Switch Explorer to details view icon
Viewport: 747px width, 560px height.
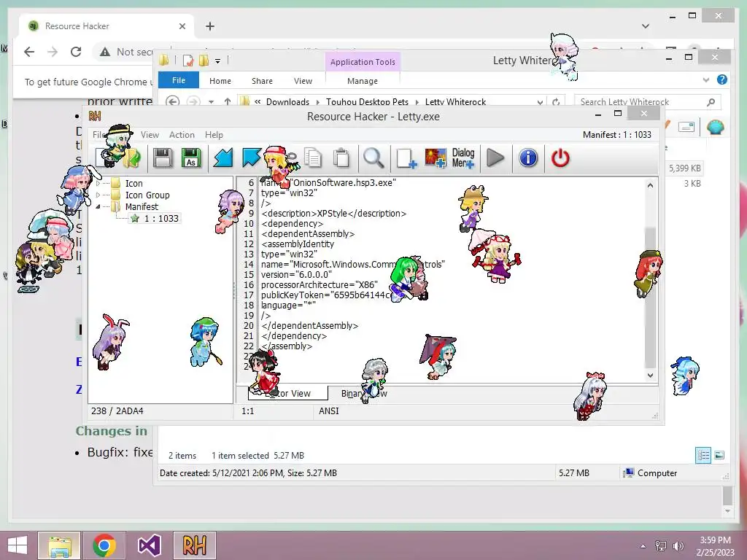coord(703,455)
